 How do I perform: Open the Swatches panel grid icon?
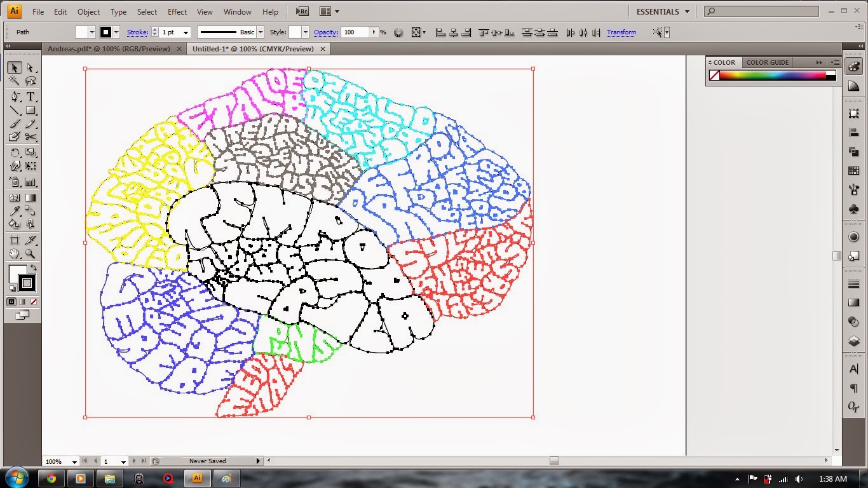point(853,171)
